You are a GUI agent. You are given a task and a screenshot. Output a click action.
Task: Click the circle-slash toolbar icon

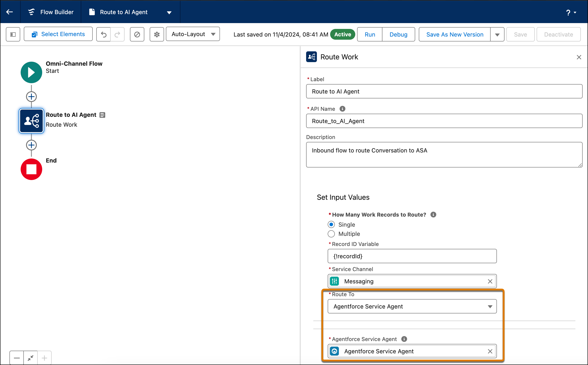pyautogui.click(x=137, y=34)
